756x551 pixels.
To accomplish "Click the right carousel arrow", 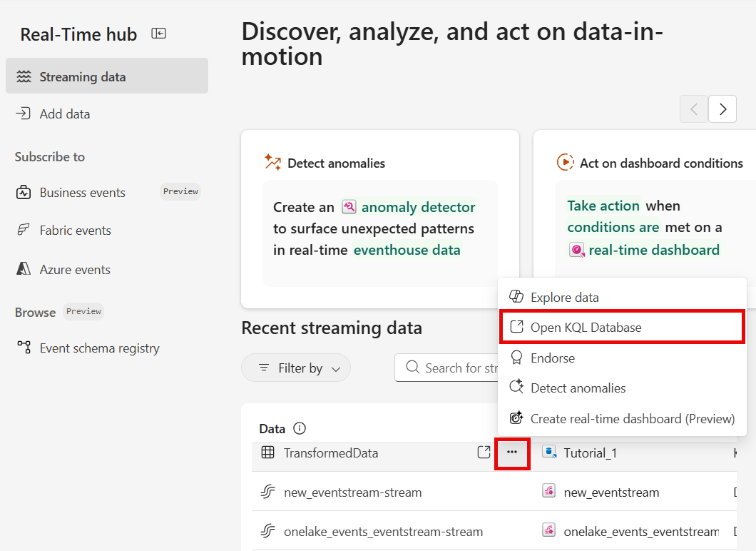I will coord(722,108).
